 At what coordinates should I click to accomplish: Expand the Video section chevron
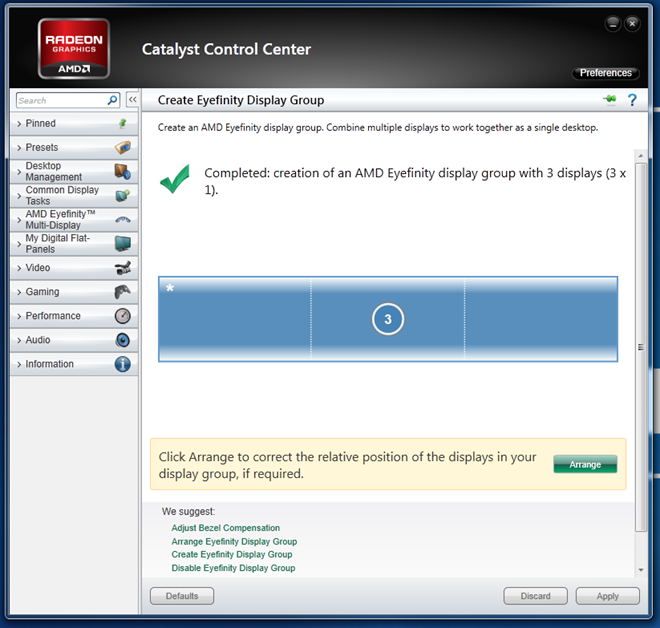[19, 268]
